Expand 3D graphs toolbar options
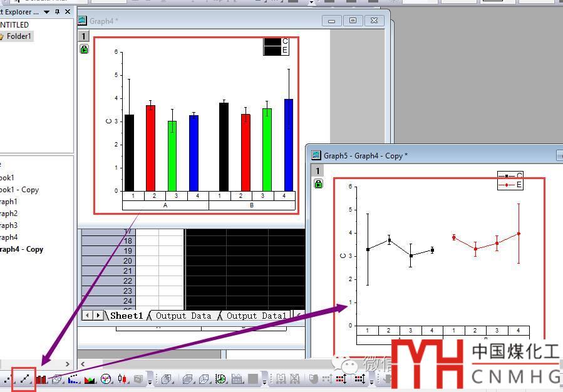Viewport: 563px width, 392px height. click(264, 381)
